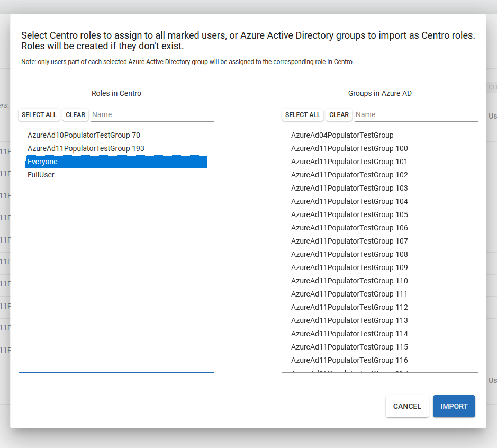
Task: Pick AzureAd11PopulatorTestGroup 109 from the list
Action: (x=349, y=267)
